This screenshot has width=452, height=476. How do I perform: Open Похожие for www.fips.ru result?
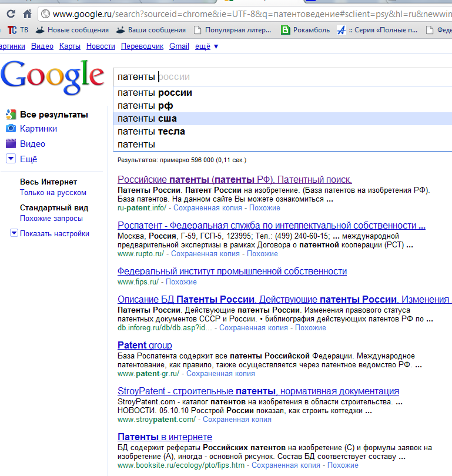point(181,282)
